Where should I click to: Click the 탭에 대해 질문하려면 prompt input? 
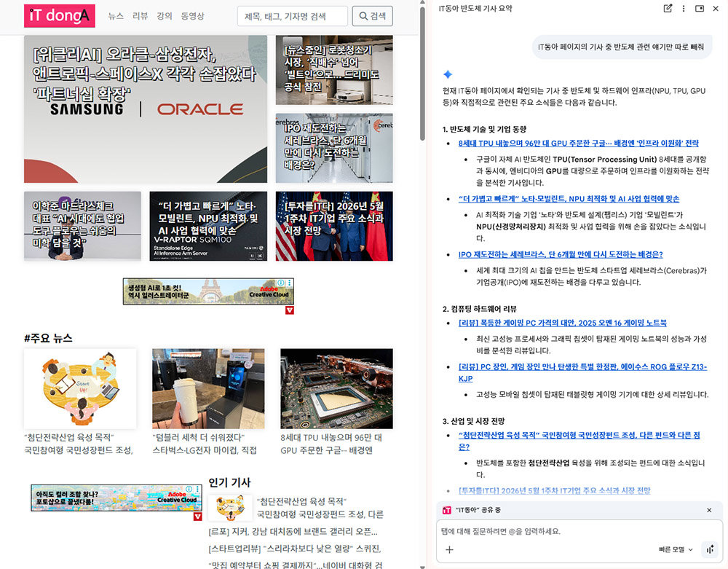[x=579, y=531]
